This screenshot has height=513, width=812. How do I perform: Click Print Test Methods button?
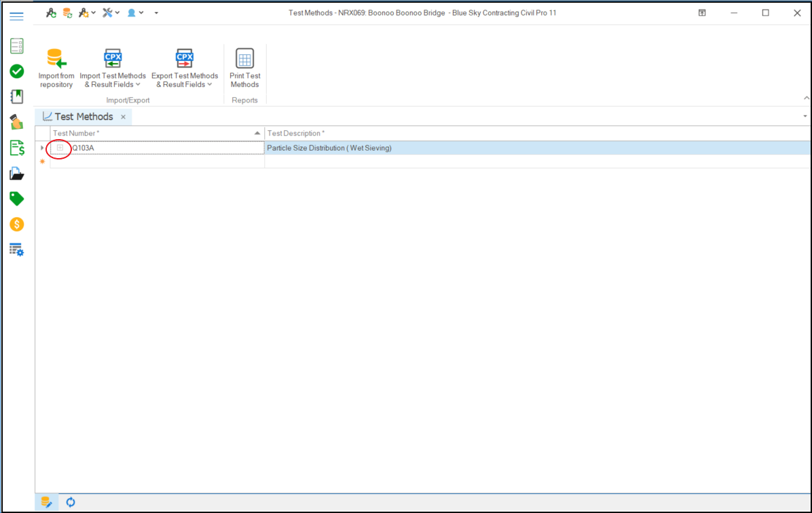[x=244, y=69]
